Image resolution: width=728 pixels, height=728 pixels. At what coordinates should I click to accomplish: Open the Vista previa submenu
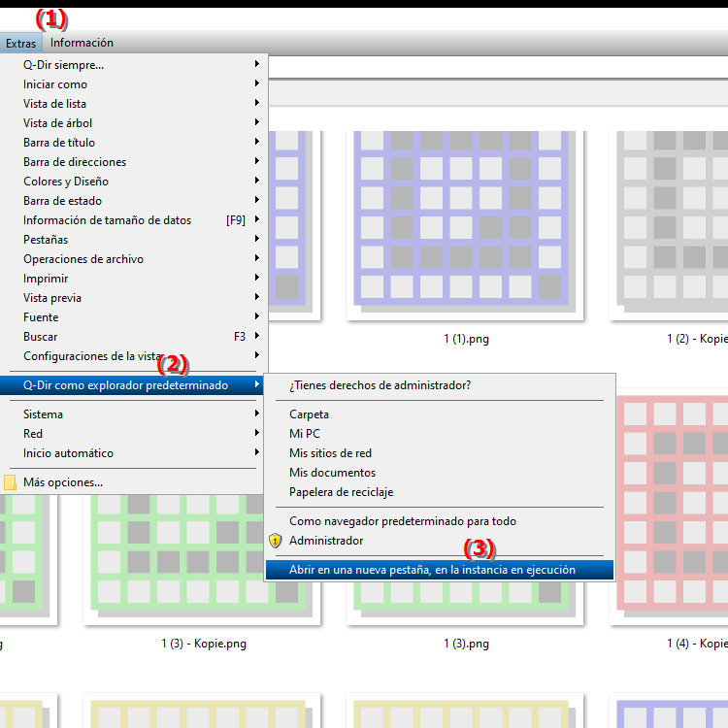tap(52, 298)
